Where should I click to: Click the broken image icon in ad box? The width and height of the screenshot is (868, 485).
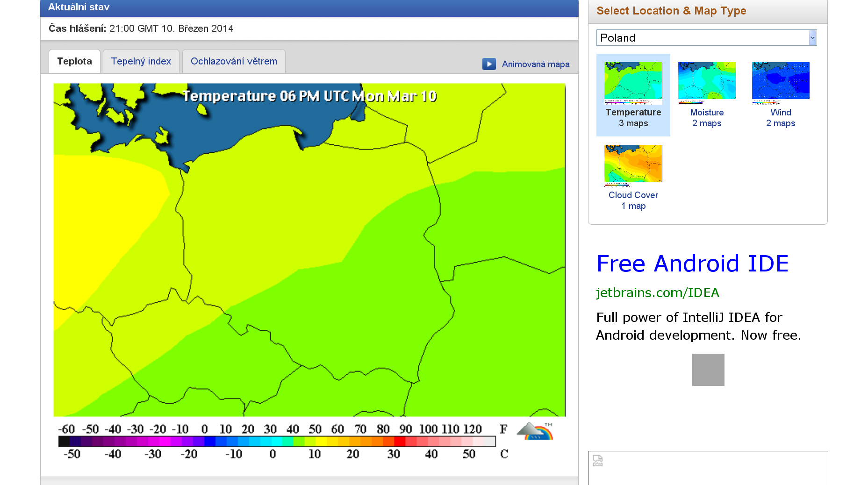(x=597, y=461)
